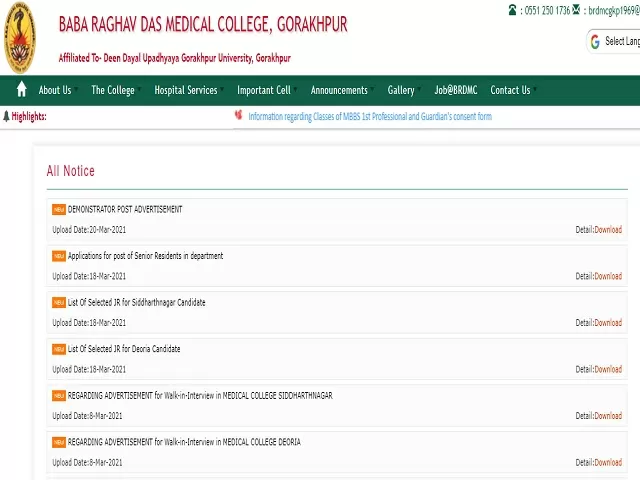Viewport: 640px width, 480px height.
Task: Download the Senior Residents applications notice
Action: pyautogui.click(x=608, y=276)
